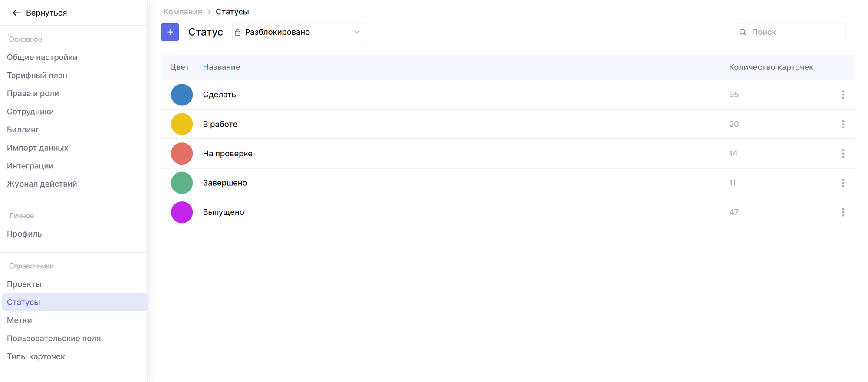Screen dimensions: 868x382
Task: Click the blue color circle for Сделать
Action: point(182,95)
